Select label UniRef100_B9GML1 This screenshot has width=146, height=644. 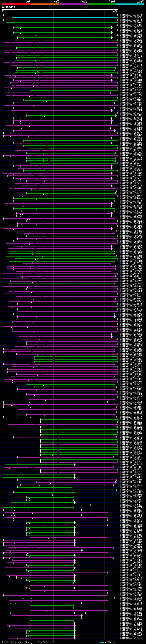[131, 369]
